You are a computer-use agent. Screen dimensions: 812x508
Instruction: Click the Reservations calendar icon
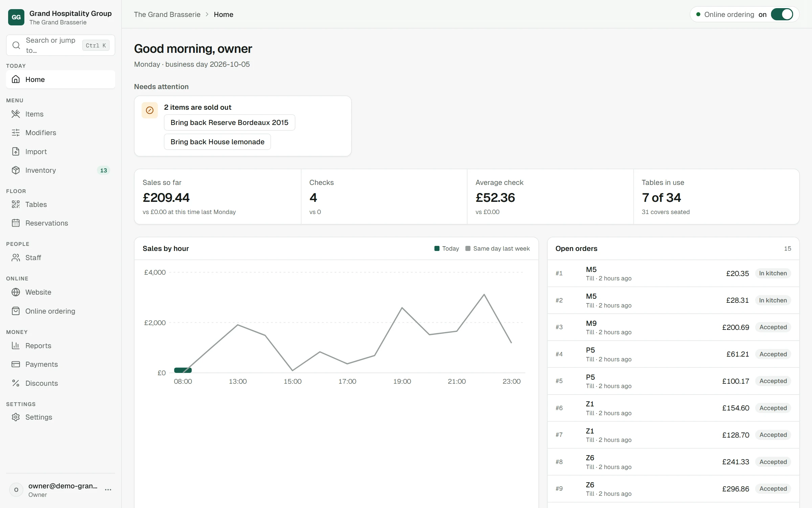tap(16, 223)
